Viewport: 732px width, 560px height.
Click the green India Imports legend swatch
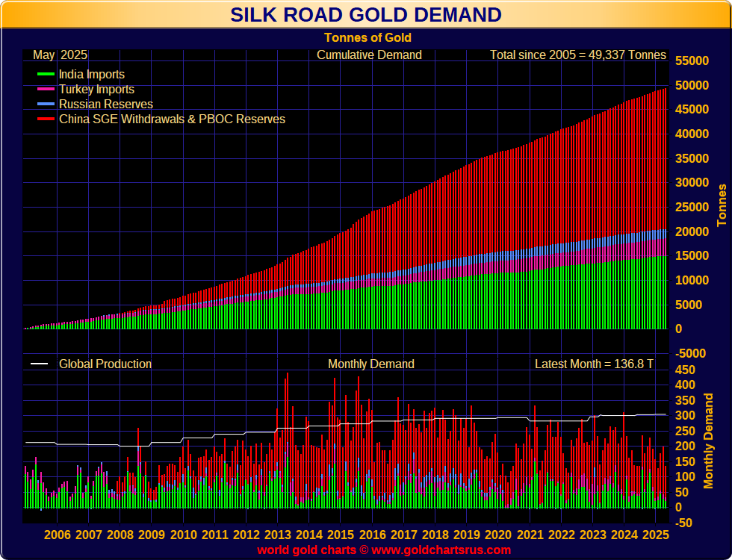[46, 75]
